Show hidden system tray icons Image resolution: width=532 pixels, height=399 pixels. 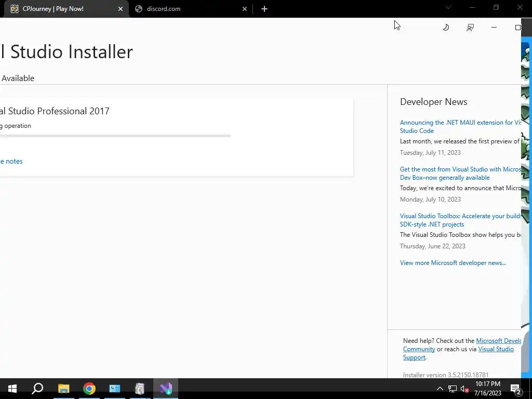point(440,389)
